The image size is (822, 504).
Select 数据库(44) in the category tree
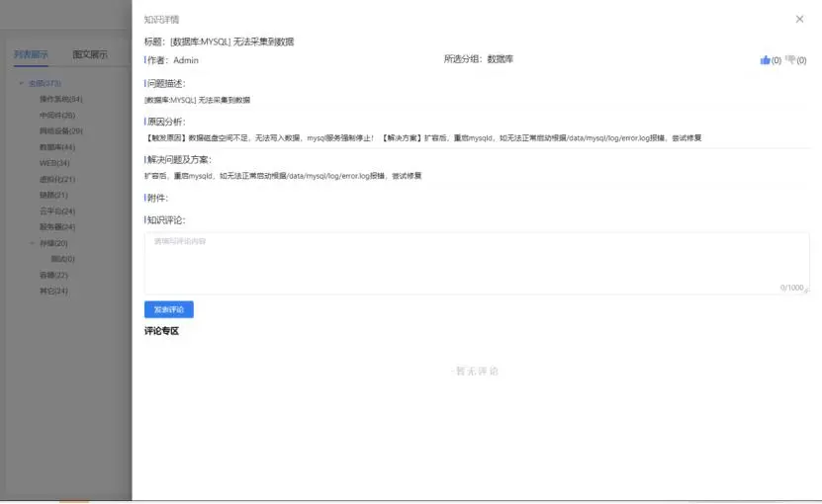click(x=57, y=147)
